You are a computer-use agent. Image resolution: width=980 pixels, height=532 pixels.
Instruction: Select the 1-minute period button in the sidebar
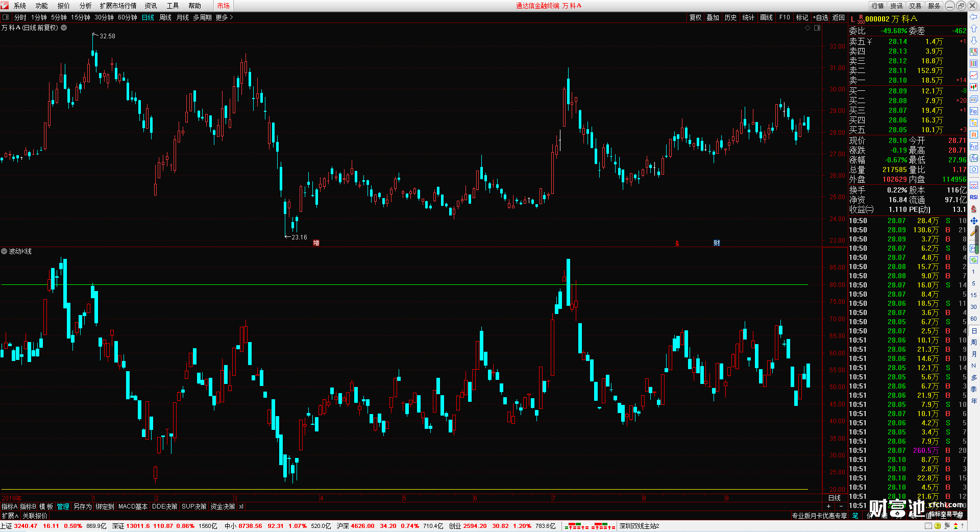coord(973,272)
